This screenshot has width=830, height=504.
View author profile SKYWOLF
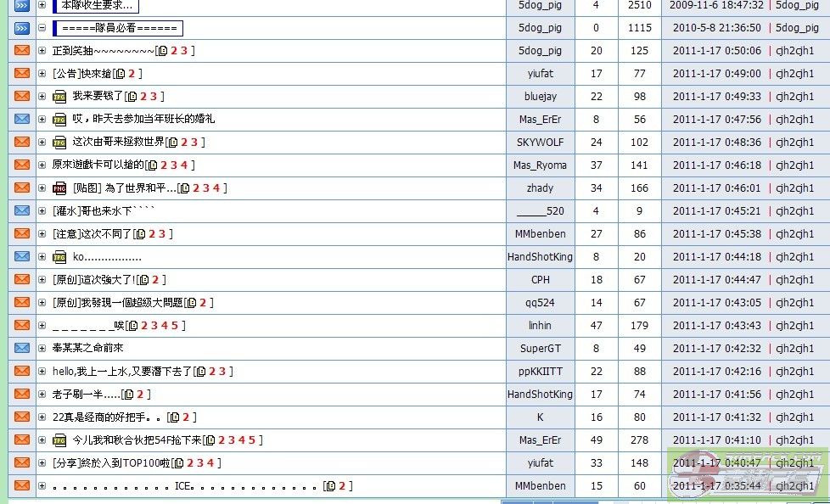(540, 142)
